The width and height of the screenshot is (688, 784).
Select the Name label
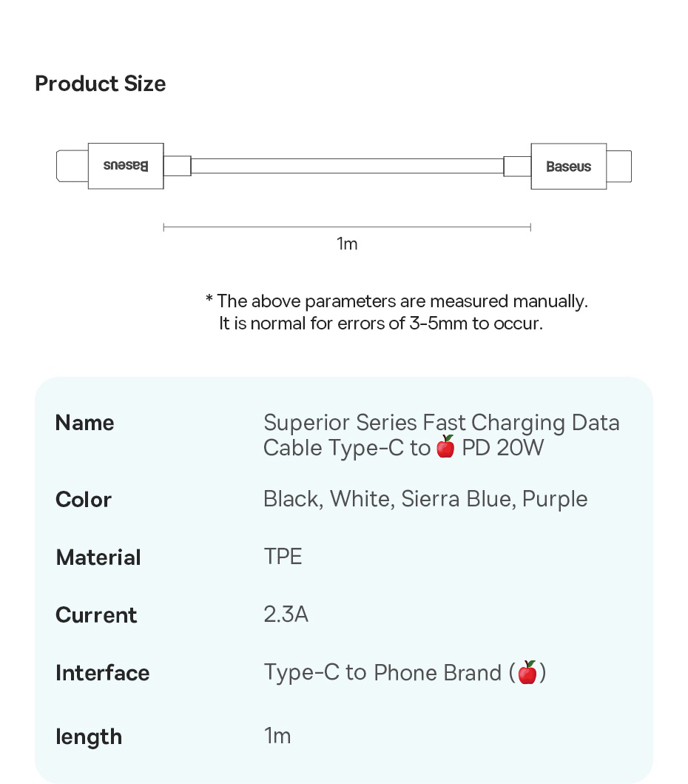[85, 423]
